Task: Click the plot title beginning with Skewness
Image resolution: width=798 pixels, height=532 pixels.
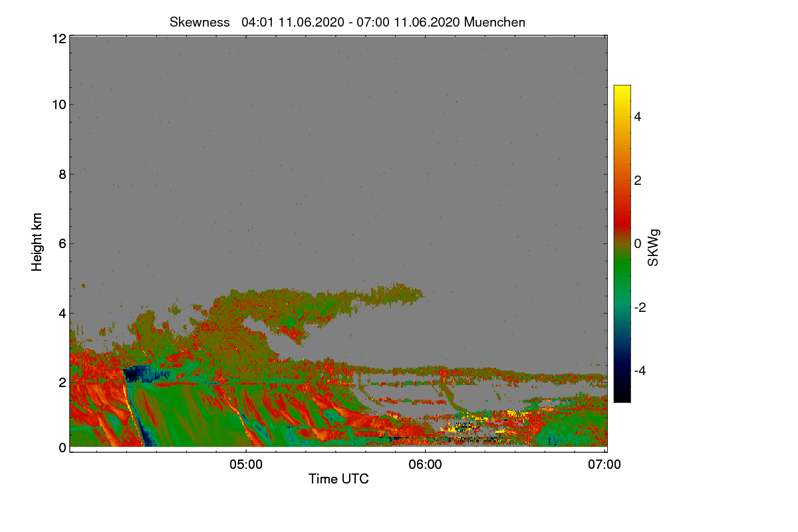Action: pos(347,22)
